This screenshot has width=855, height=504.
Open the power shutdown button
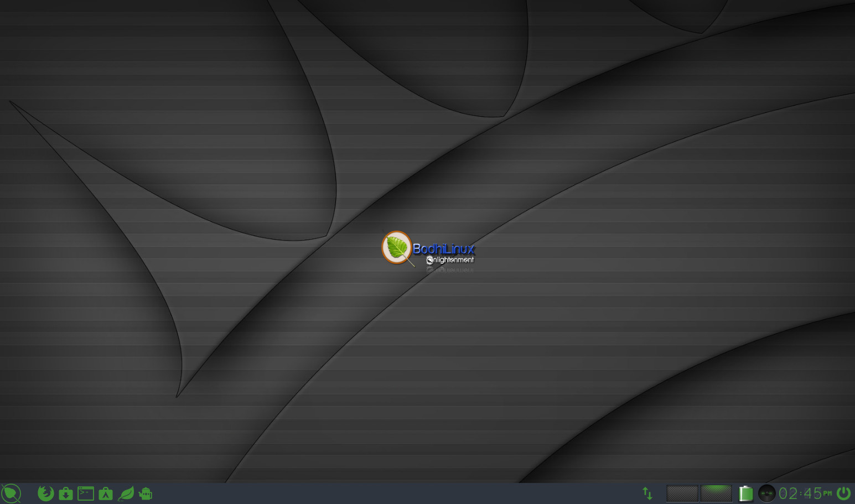coord(844,493)
